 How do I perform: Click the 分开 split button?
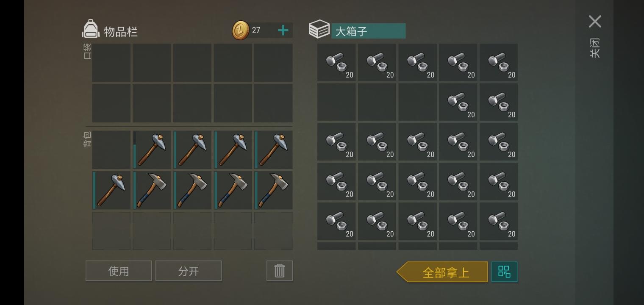pyautogui.click(x=189, y=271)
